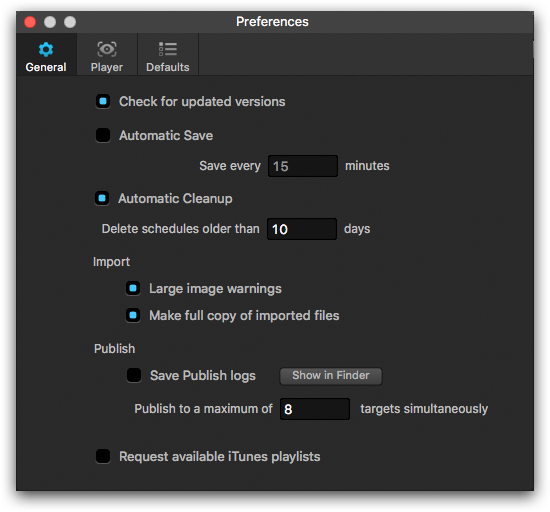Enable Save Publish logs checkbox
The width and height of the screenshot is (550, 512).
(134, 375)
